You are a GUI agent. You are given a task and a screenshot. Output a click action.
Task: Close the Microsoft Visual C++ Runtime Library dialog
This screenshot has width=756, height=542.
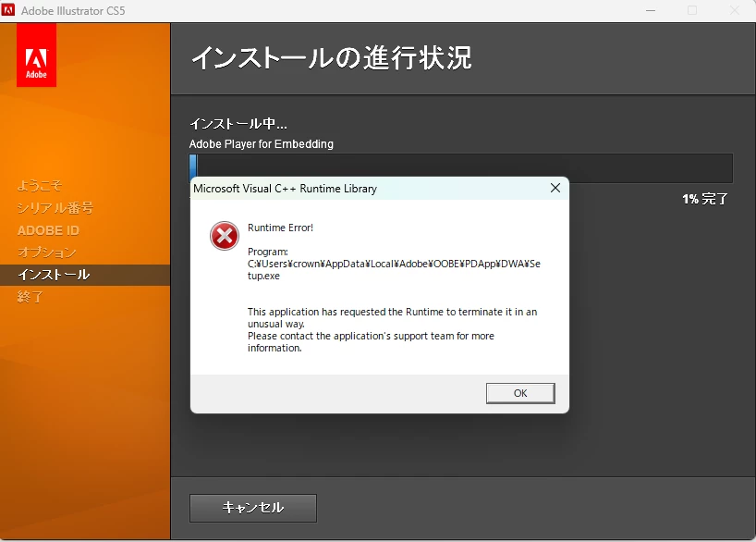tap(555, 189)
